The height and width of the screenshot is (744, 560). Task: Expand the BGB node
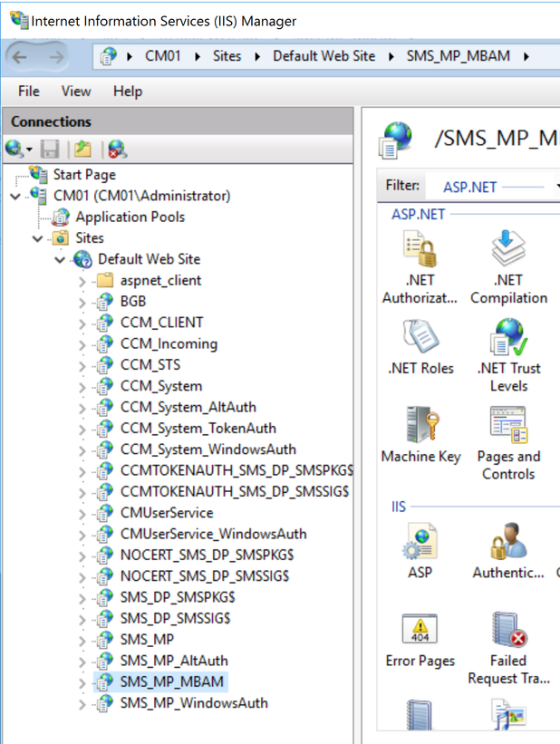(82, 303)
